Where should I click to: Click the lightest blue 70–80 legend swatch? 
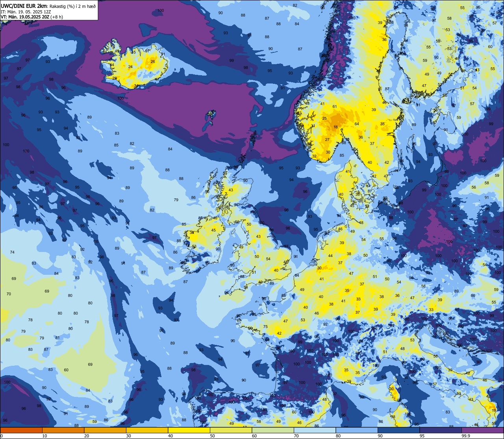tap(315, 430)
